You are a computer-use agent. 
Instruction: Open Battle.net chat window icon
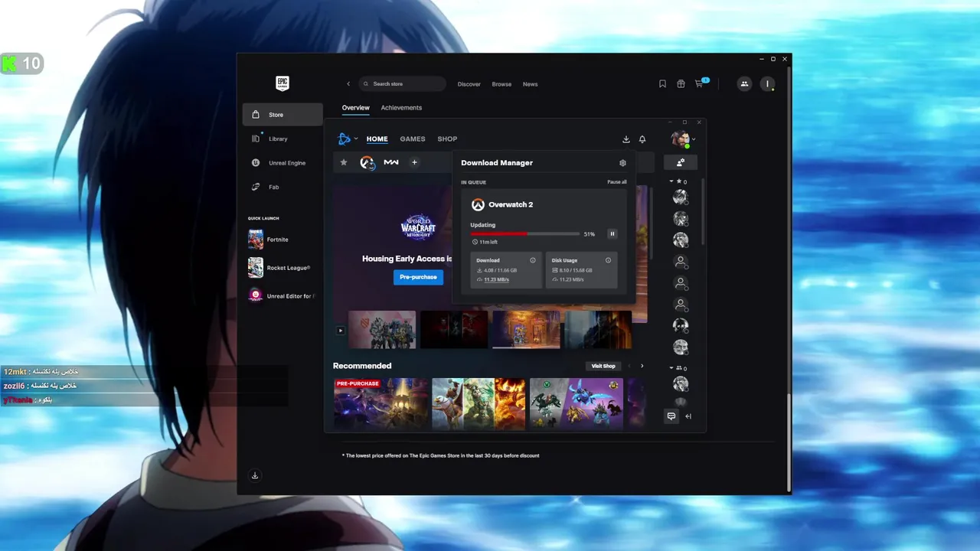click(x=671, y=416)
